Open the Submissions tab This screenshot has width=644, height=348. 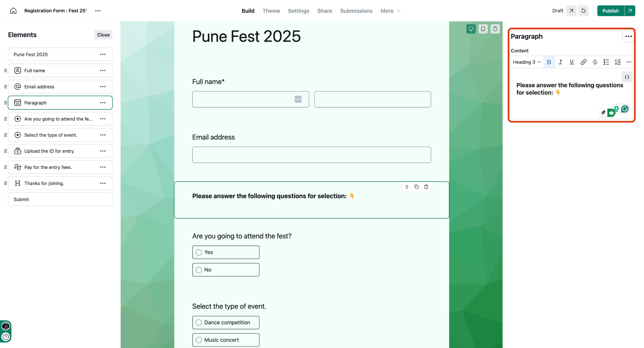[356, 11]
